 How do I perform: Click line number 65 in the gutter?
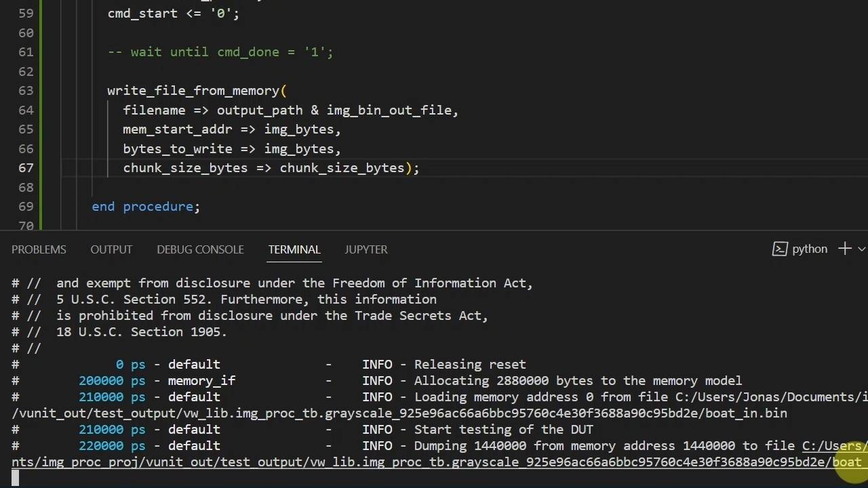tap(26, 129)
